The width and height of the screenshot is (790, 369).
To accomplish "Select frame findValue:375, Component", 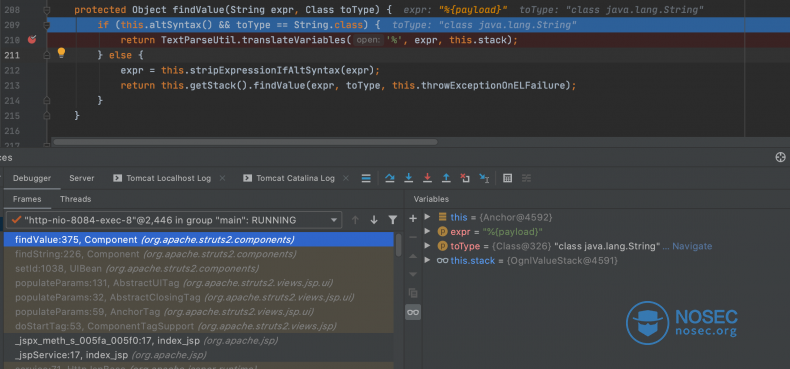I will tap(199, 239).
